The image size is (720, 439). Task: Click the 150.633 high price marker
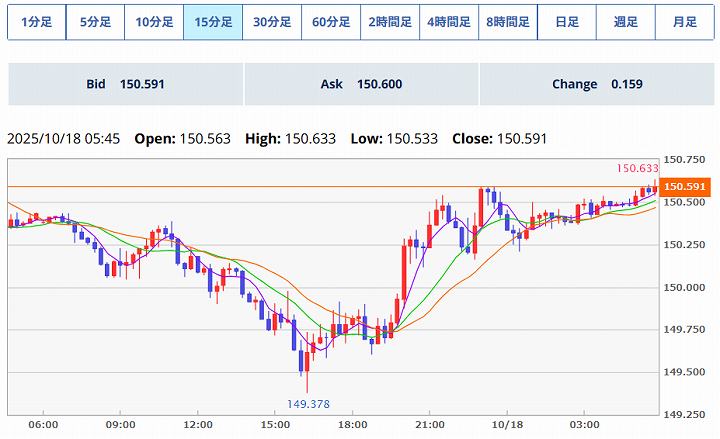[x=638, y=169]
